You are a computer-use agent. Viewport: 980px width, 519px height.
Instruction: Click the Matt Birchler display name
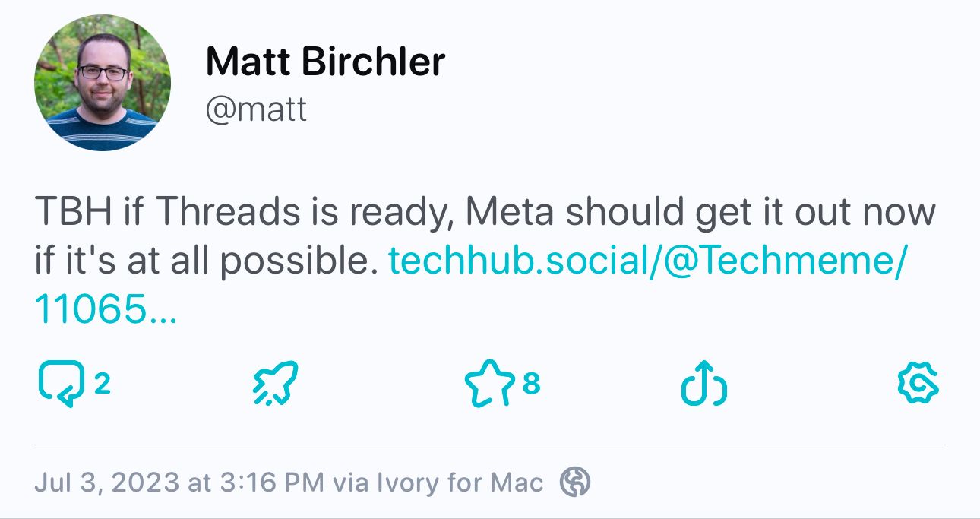tap(325, 62)
